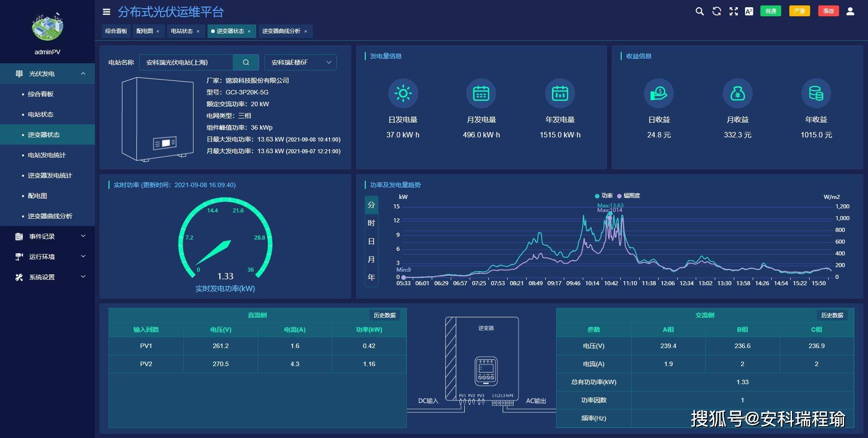
Task: Click the 日收益 money hand icon
Action: (659, 94)
